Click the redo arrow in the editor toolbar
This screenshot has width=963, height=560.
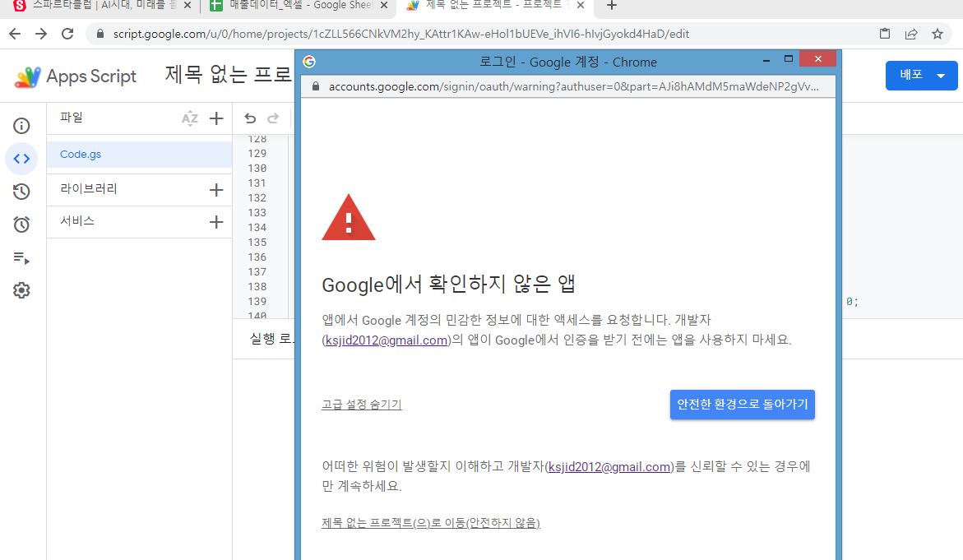point(273,118)
